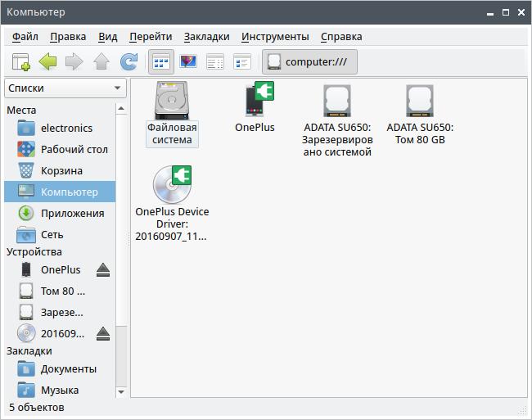The height and width of the screenshot is (420, 532).
Task: Open the Списки side pane dropdown
Action: [x=64, y=88]
